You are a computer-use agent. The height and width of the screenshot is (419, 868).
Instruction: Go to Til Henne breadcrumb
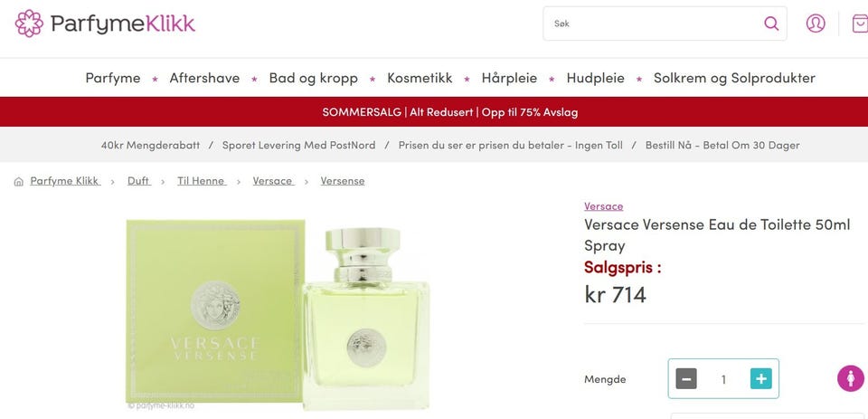(202, 181)
